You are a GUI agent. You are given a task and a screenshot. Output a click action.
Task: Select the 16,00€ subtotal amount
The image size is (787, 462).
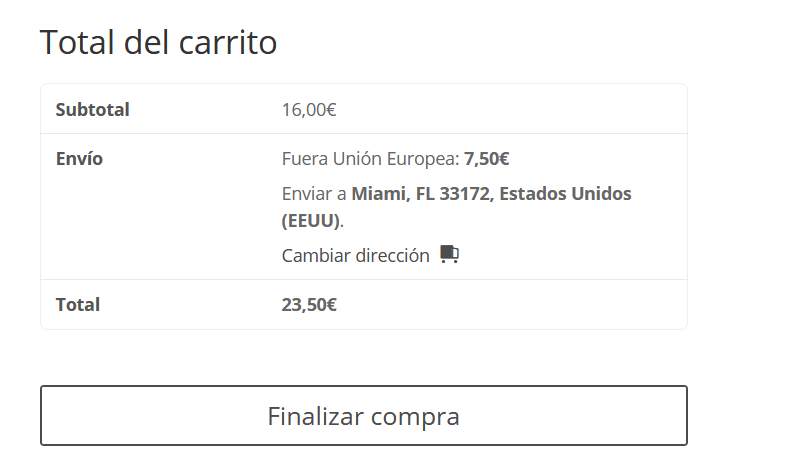tap(309, 109)
